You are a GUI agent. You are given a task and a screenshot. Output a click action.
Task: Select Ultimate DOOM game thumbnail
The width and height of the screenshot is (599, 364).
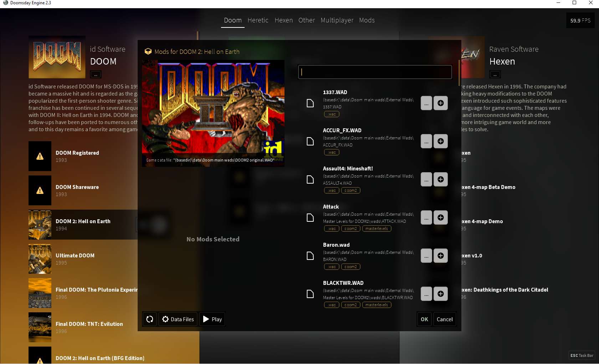40,259
